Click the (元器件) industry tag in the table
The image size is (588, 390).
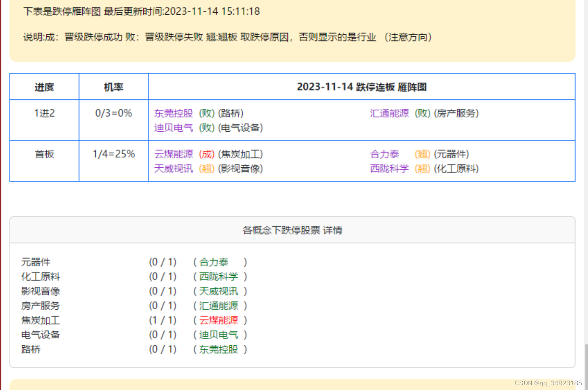tap(451, 154)
